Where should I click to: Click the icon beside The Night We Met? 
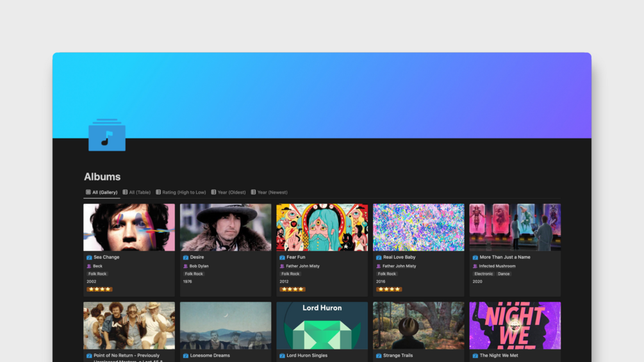coord(475,356)
